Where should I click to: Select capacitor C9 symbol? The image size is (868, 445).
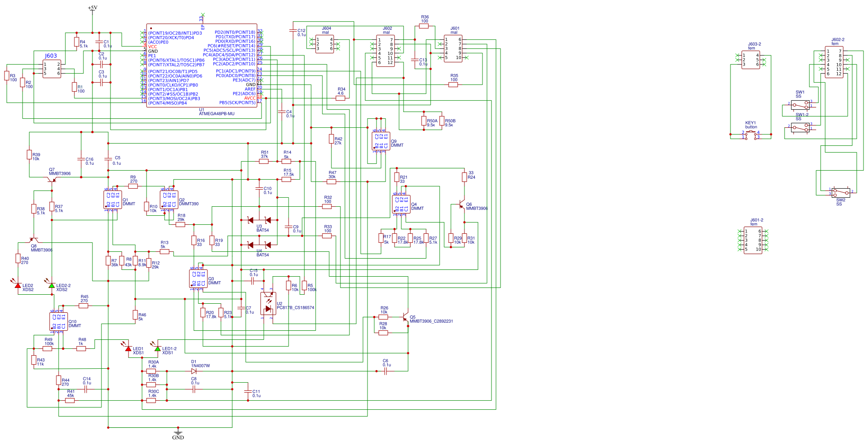(x=289, y=227)
